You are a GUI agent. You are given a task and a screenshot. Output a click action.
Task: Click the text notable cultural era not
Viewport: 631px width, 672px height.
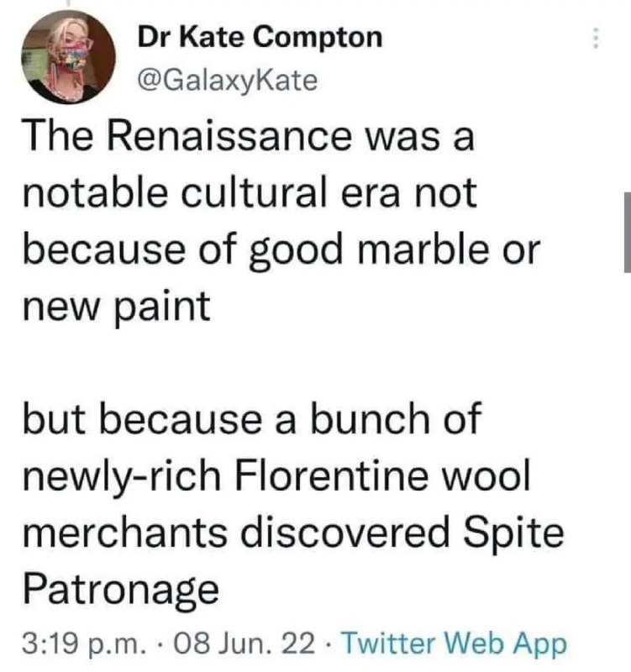(250, 192)
